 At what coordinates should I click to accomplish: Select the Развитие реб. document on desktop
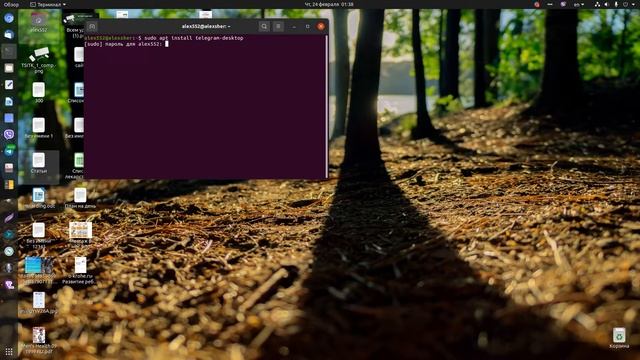(80, 270)
